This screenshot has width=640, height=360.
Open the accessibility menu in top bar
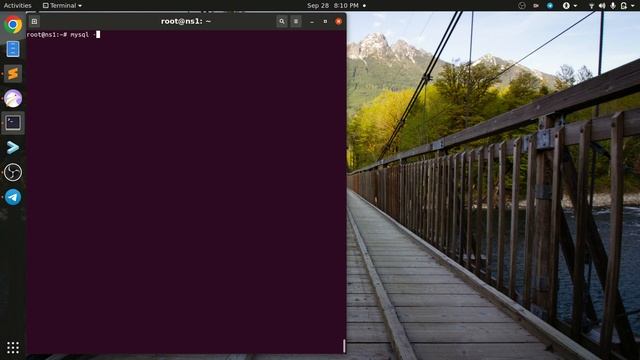(x=569, y=5)
